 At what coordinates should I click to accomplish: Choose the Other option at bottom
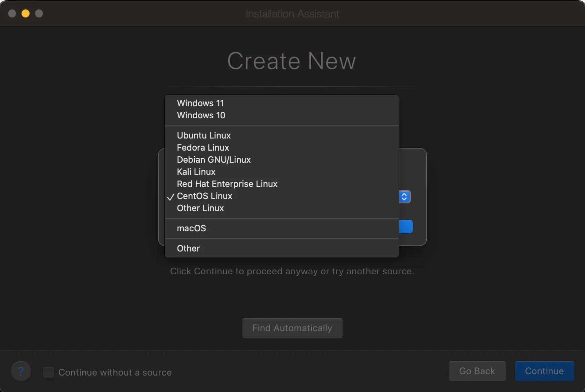tap(188, 248)
